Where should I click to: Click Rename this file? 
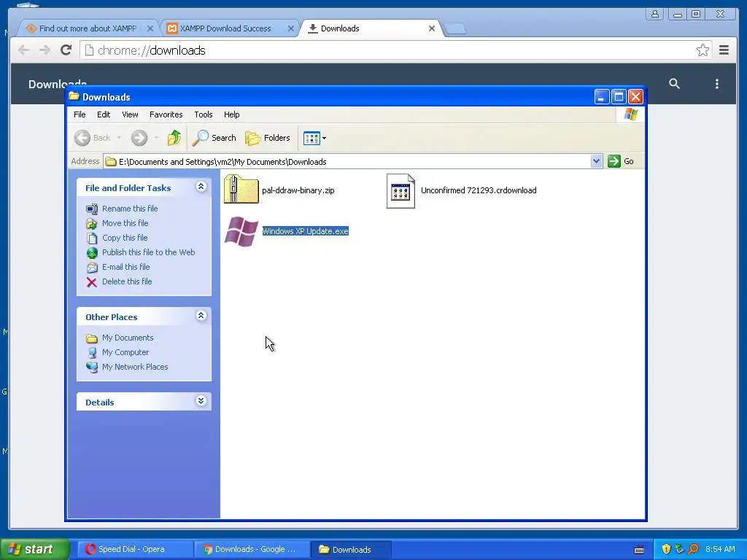(130, 209)
